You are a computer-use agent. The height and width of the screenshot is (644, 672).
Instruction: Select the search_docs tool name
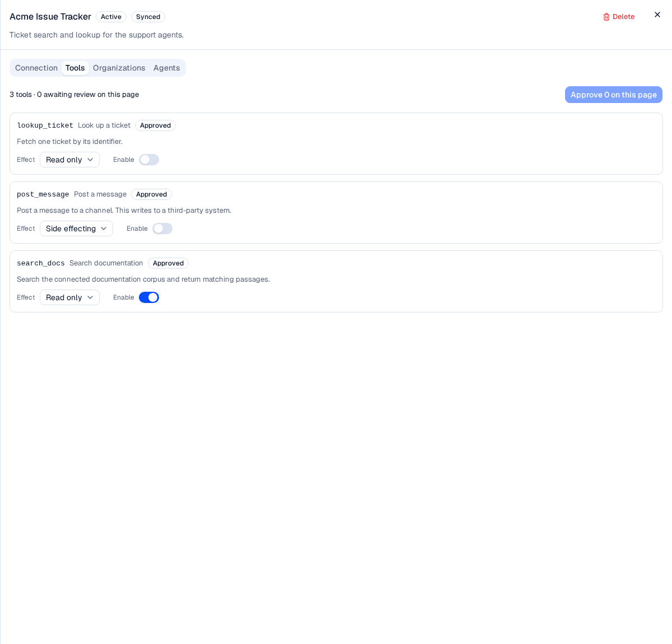pyautogui.click(x=41, y=263)
